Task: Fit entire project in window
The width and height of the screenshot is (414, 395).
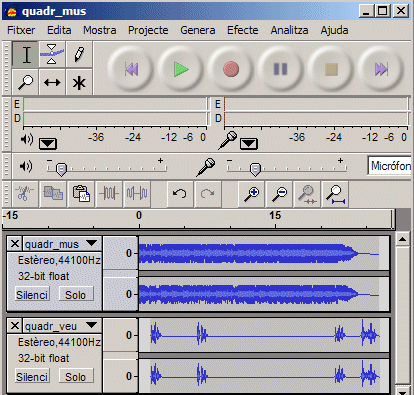Action: [336, 194]
